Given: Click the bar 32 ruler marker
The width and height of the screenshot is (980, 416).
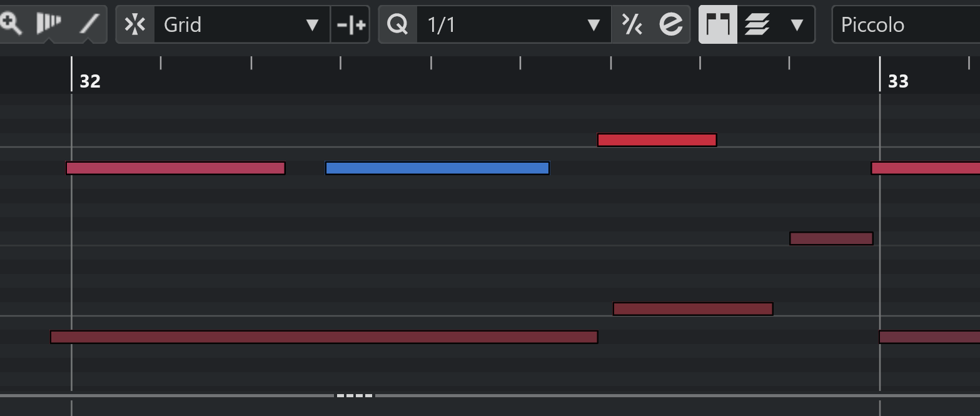Looking at the screenshot, I should coord(89,81).
